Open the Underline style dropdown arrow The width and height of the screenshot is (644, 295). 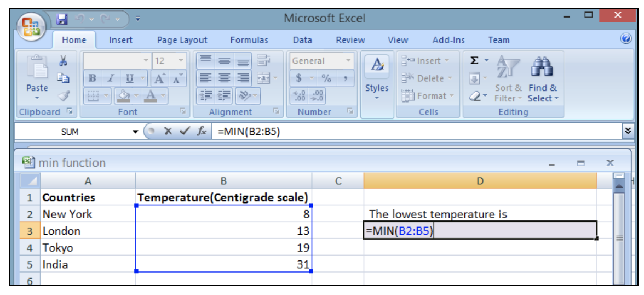143,78
